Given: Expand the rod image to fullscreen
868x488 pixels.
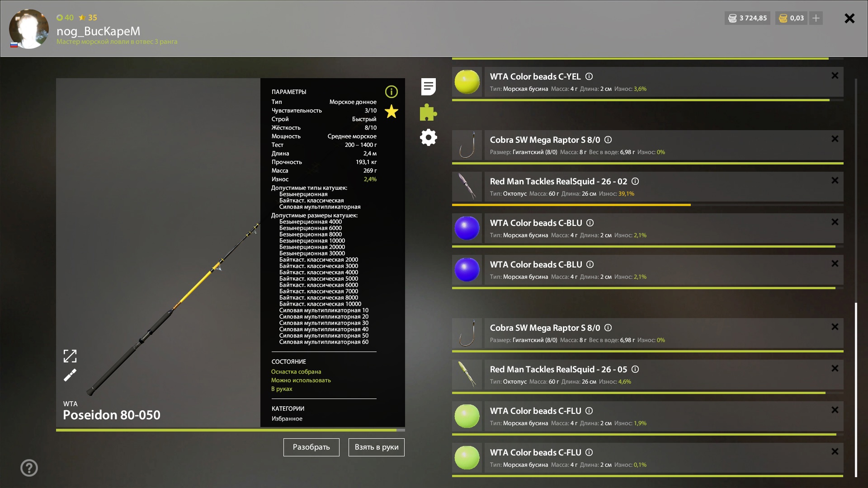Looking at the screenshot, I should (70, 356).
